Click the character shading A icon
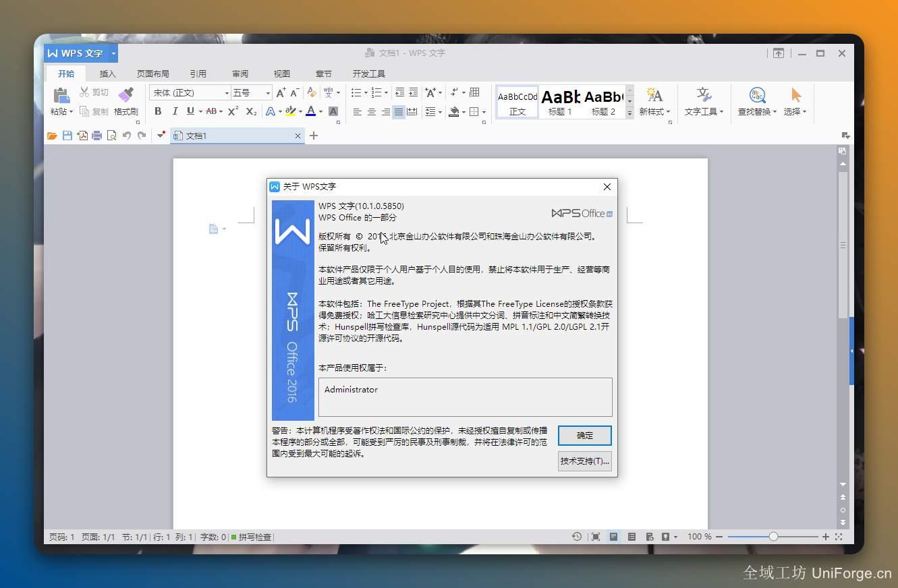This screenshot has height=588, width=898. pos(333,111)
